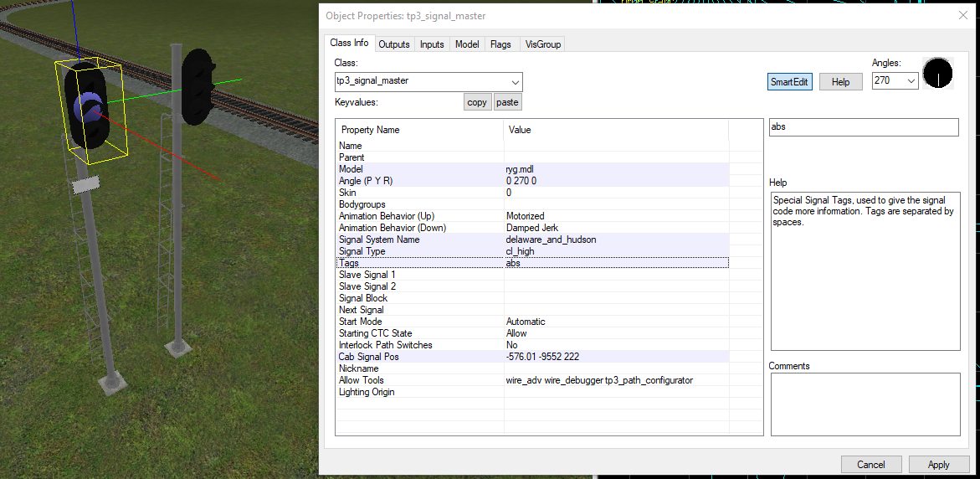Toggle the SmartEdit button
980x479 pixels.
(x=789, y=82)
